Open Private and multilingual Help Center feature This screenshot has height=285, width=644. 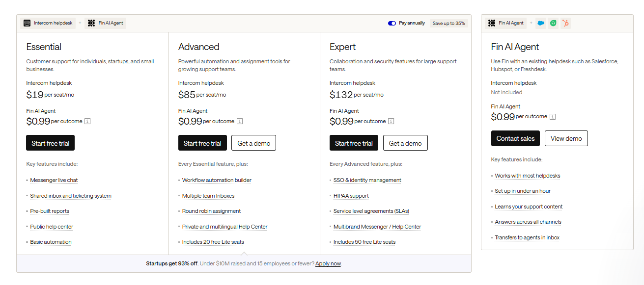click(225, 227)
